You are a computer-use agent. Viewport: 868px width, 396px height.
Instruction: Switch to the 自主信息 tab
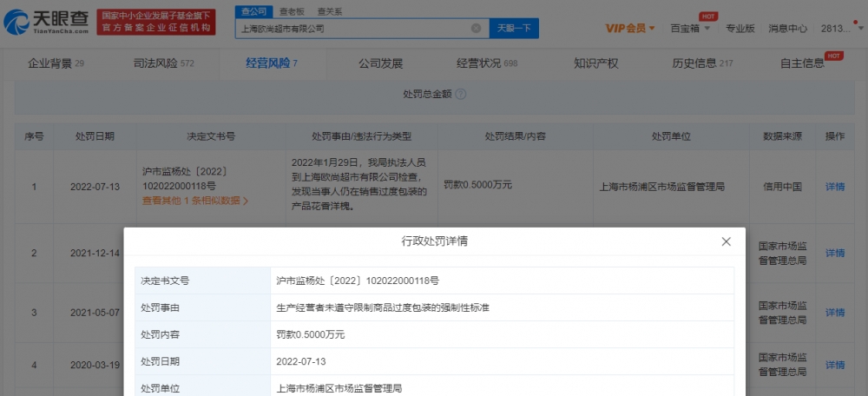802,63
